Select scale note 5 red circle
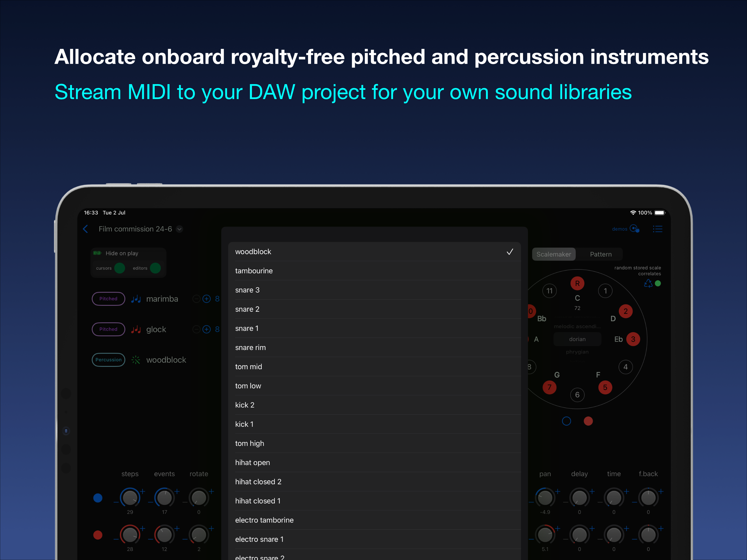The width and height of the screenshot is (747, 560). tap(605, 387)
